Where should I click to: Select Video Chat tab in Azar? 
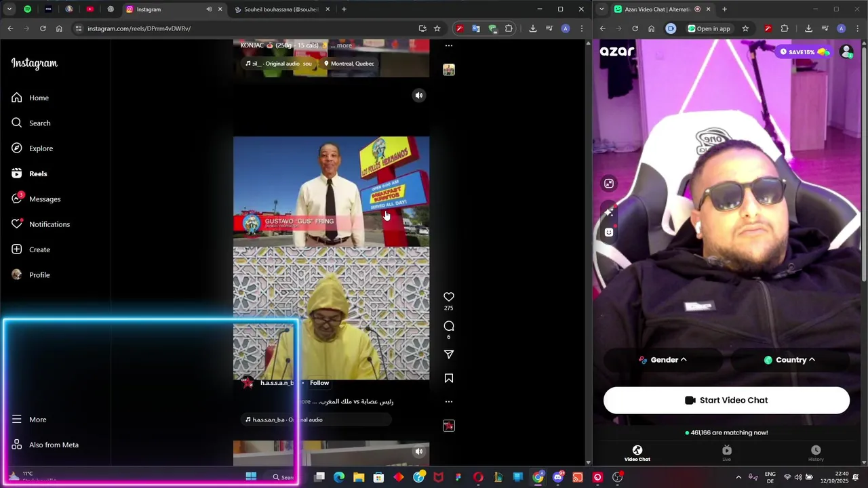click(637, 454)
